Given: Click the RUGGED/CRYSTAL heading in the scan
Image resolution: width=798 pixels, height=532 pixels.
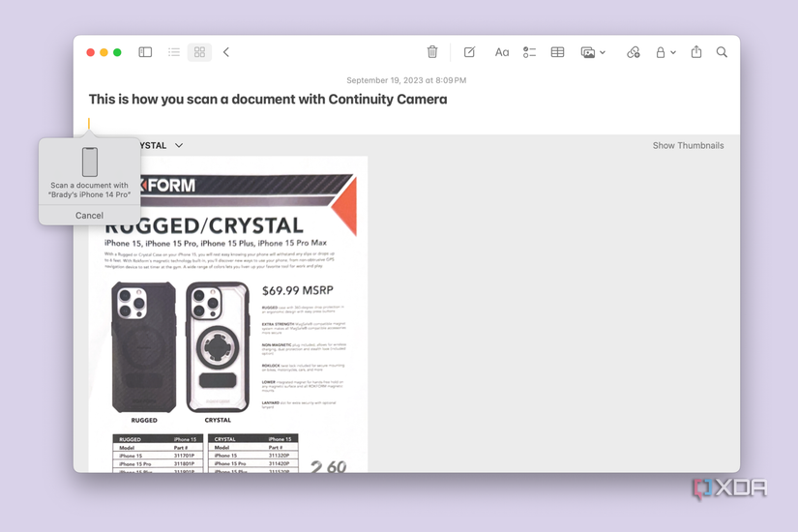Looking at the screenshot, I should coord(204,225).
